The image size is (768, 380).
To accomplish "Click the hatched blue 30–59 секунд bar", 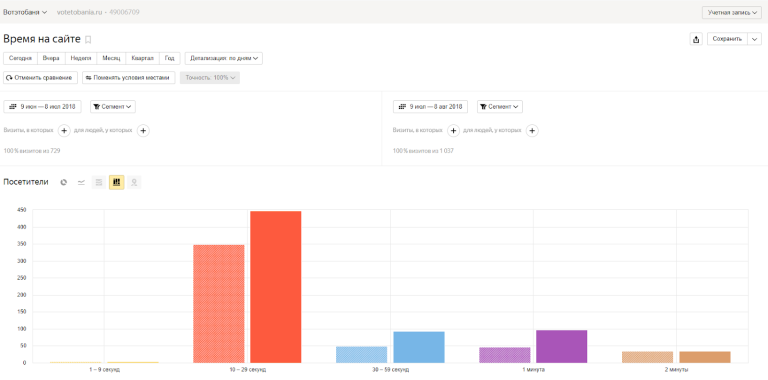I will coord(361,355).
